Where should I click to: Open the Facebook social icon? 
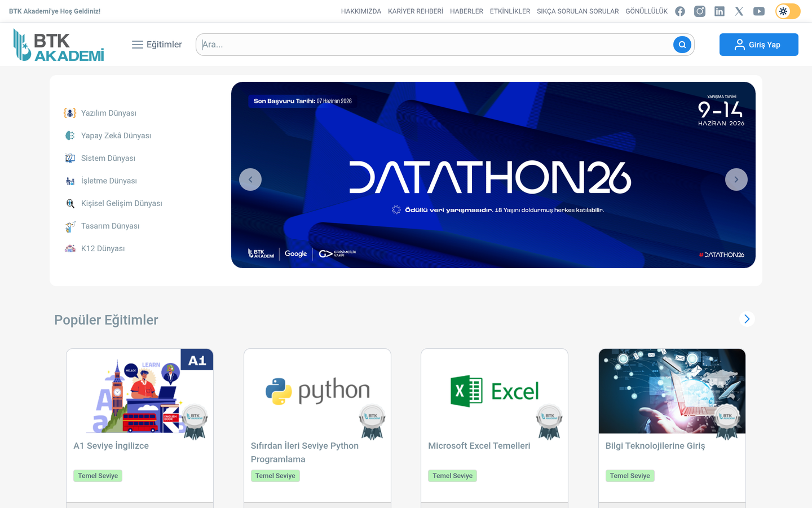tap(680, 11)
